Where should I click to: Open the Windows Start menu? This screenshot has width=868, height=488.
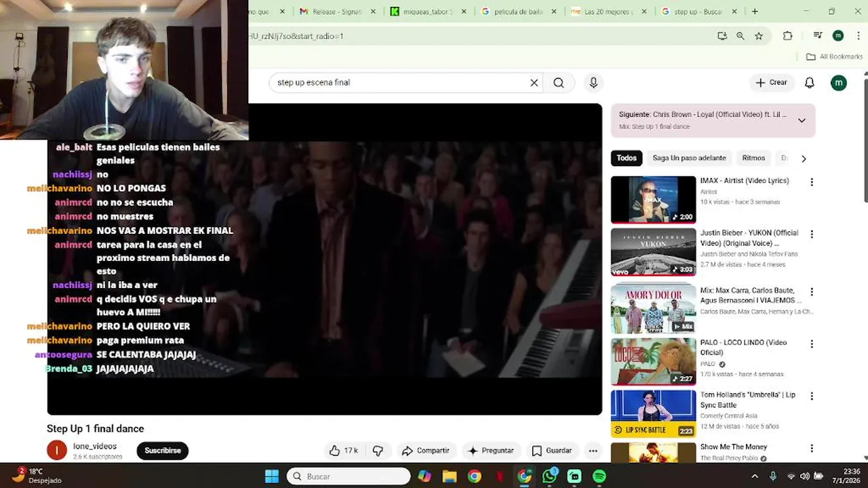tap(271, 476)
